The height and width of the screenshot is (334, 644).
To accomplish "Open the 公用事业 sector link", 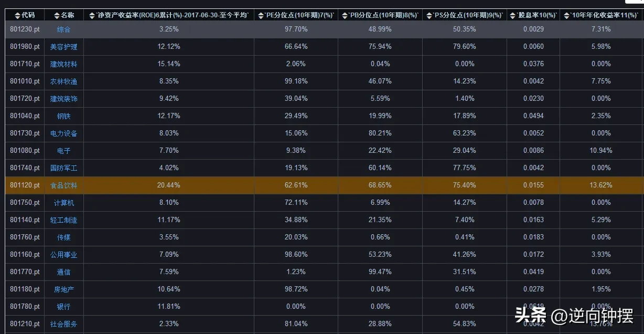I will (63, 255).
